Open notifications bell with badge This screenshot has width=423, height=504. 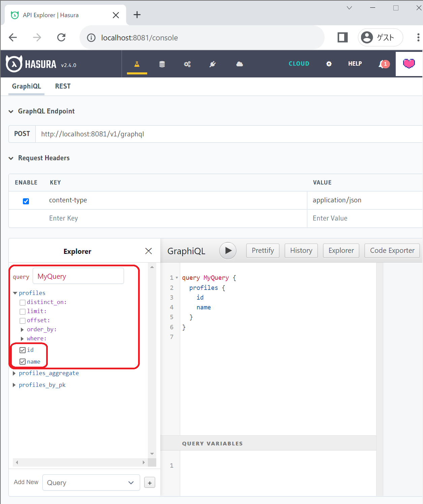(x=384, y=64)
